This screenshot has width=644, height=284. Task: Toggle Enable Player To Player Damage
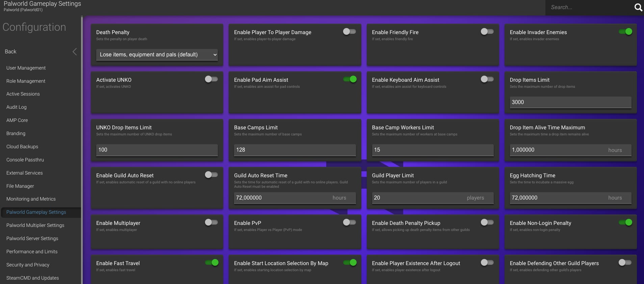(349, 32)
